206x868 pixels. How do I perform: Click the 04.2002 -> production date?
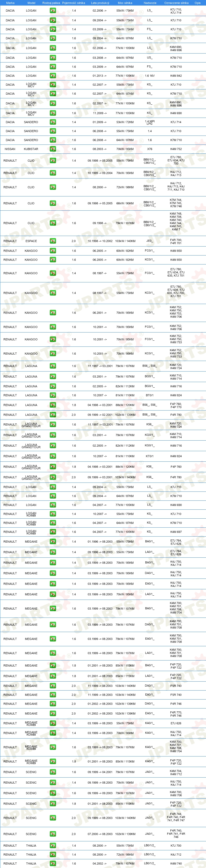tap(100, 863)
